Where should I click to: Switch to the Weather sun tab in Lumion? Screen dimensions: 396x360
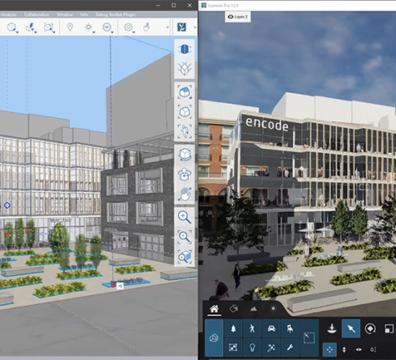[273, 309]
